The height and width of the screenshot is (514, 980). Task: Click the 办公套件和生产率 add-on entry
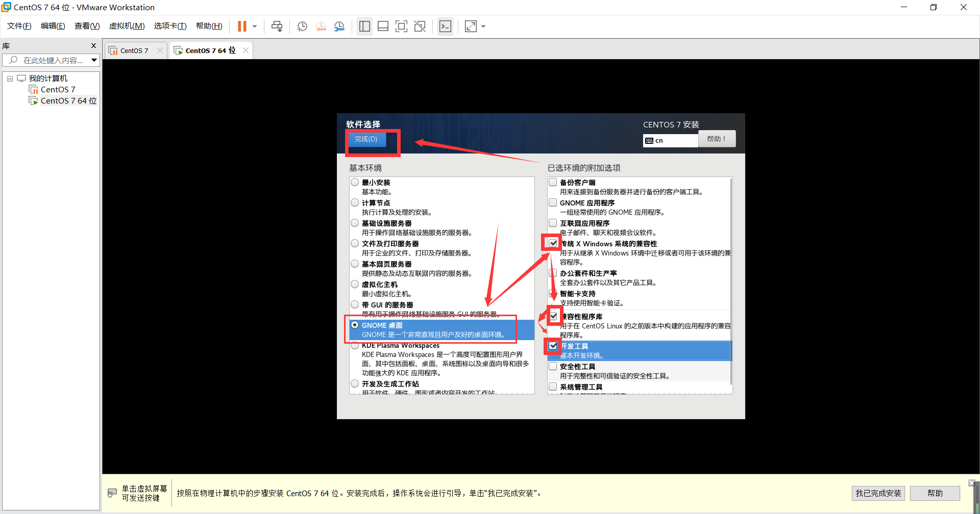(x=640, y=278)
